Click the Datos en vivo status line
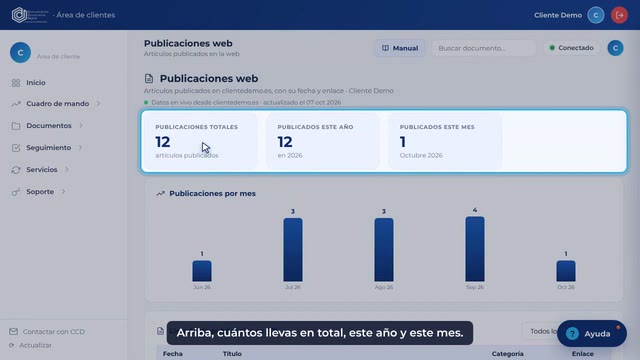The height and width of the screenshot is (360, 640). (x=243, y=102)
